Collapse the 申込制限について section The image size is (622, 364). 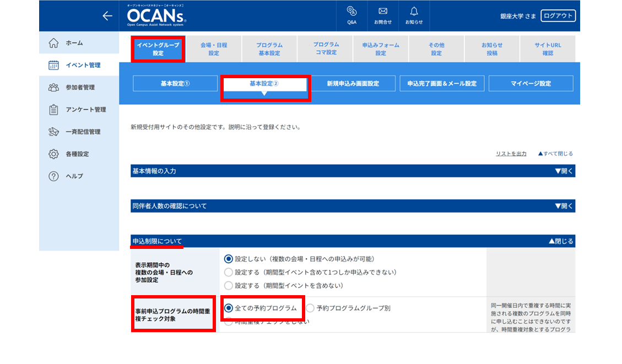pyautogui.click(x=561, y=241)
